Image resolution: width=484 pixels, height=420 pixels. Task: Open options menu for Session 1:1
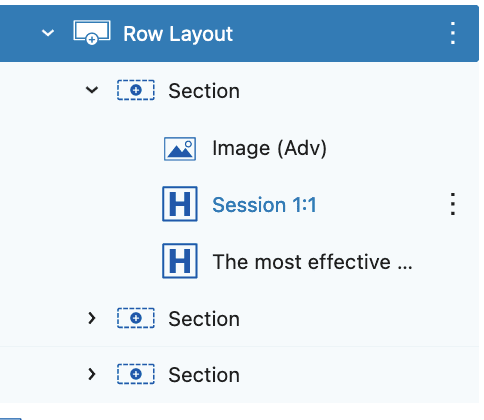(x=452, y=204)
